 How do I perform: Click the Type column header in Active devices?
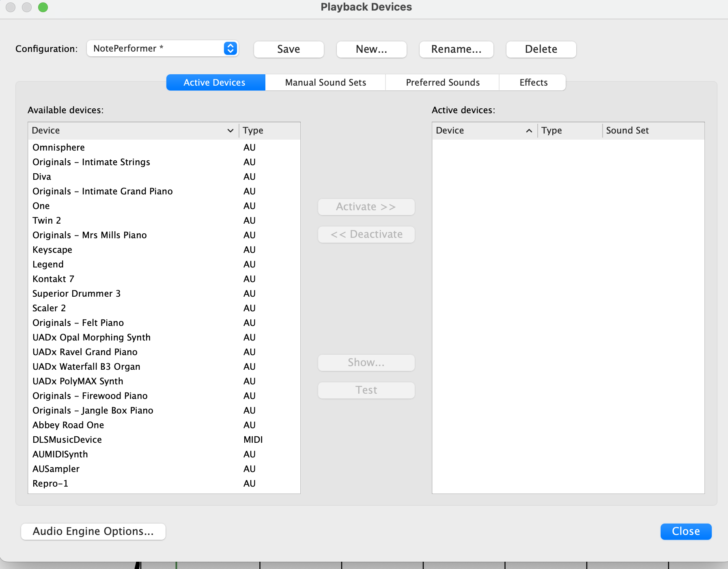click(570, 131)
